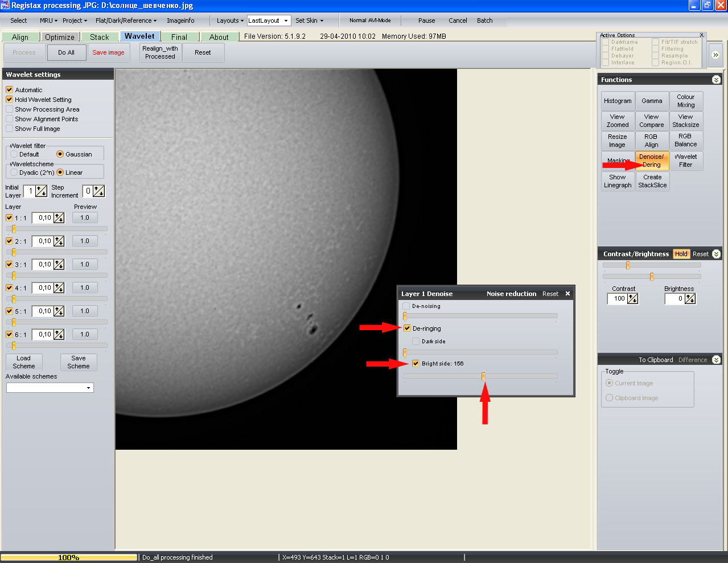Open the Denoise/Dering function
The height and width of the screenshot is (563, 728).
click(x=652, y=161)
